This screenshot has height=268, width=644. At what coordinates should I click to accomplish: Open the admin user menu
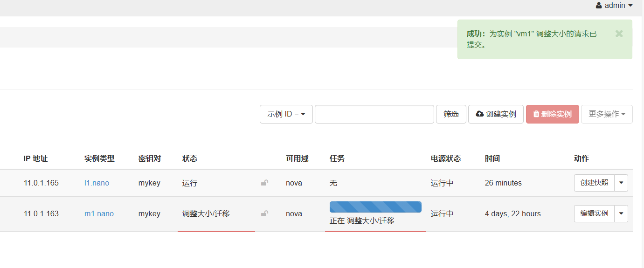(614, 6)
